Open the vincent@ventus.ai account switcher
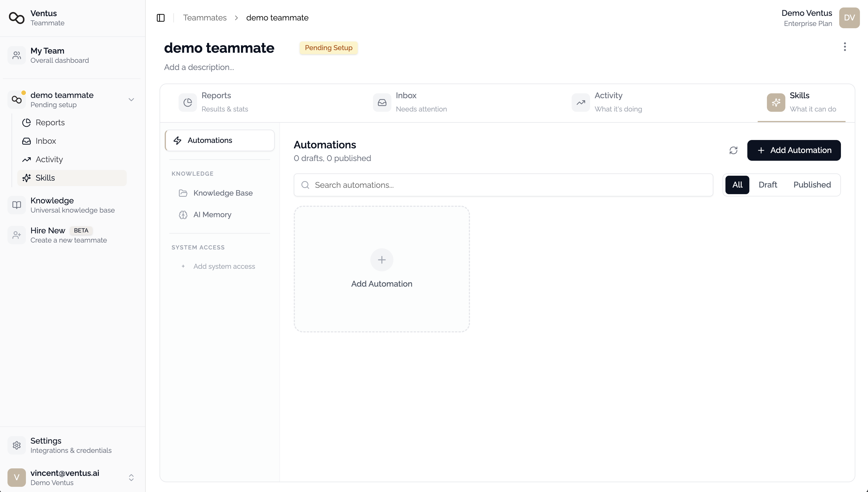Image resolution: width=868 pixels, height=492 pixels. 131,478
